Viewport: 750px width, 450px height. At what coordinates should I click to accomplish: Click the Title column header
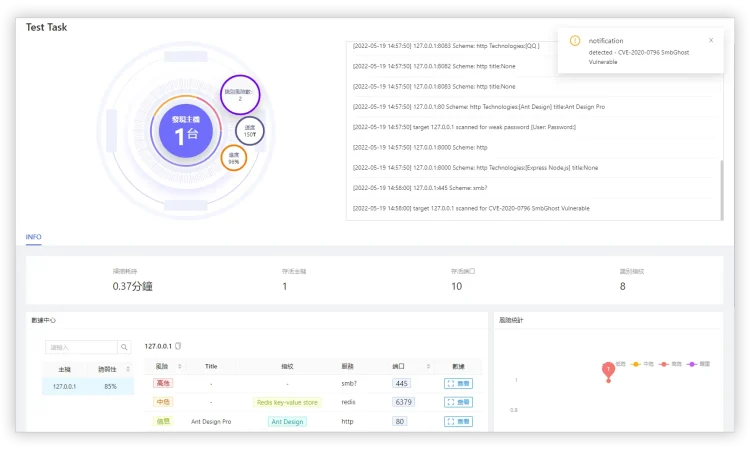click(211, 366)
